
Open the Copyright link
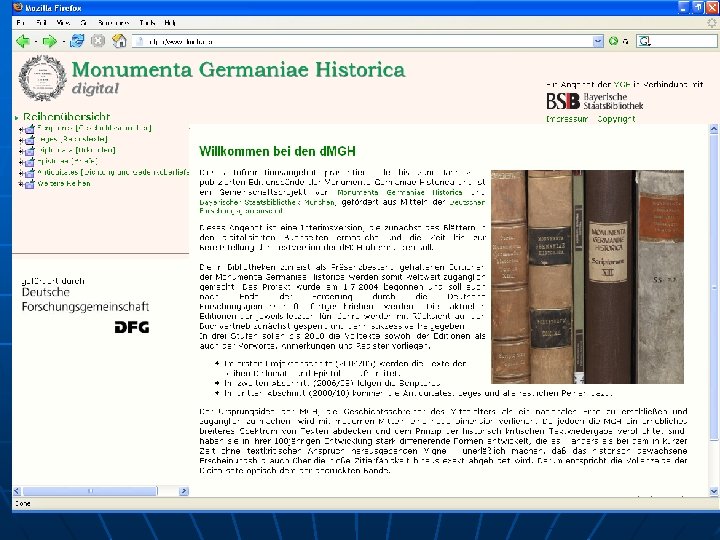616,119
